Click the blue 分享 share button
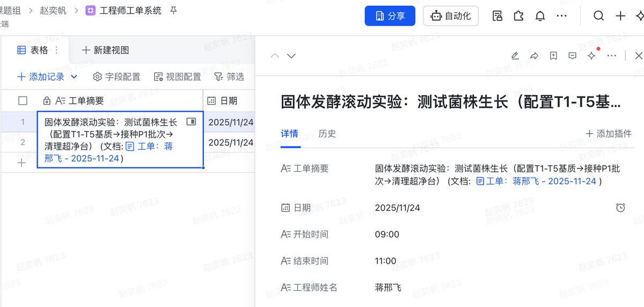Image resolution: width=644 pixels, height=307 pixels. 390,16
